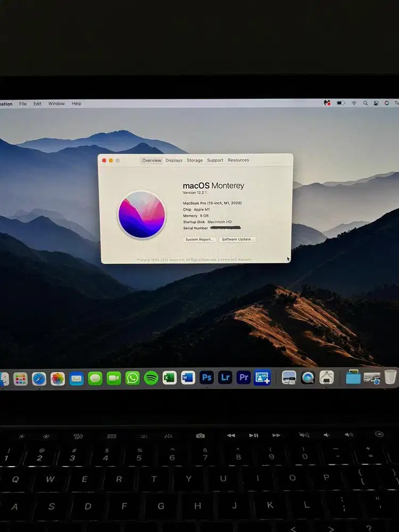This screenshot has width=399, height=532.
Task: Launch Premiere Pro from the dock
Action: [244, 378]
